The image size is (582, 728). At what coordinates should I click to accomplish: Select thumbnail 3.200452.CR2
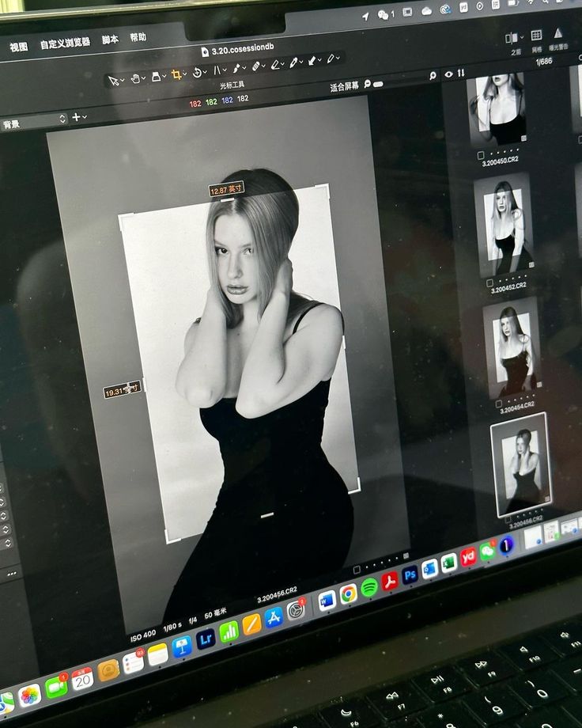pos(505,226)
